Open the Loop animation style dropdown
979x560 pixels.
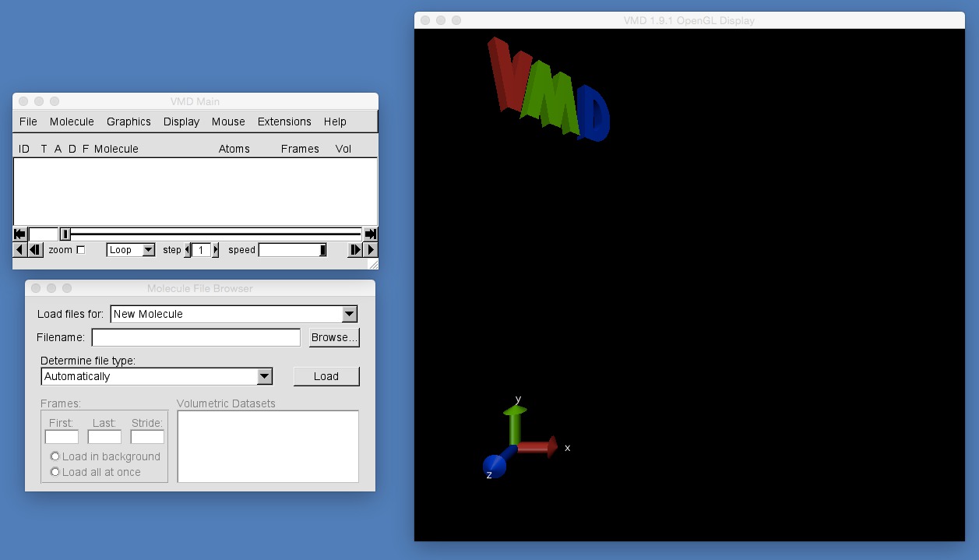[x=131, y=250]
